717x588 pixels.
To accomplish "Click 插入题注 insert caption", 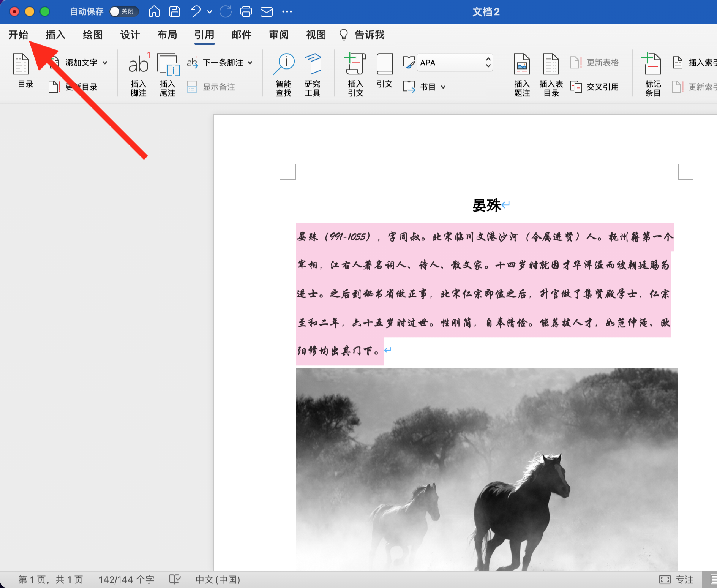I will (x=522, y=75).
